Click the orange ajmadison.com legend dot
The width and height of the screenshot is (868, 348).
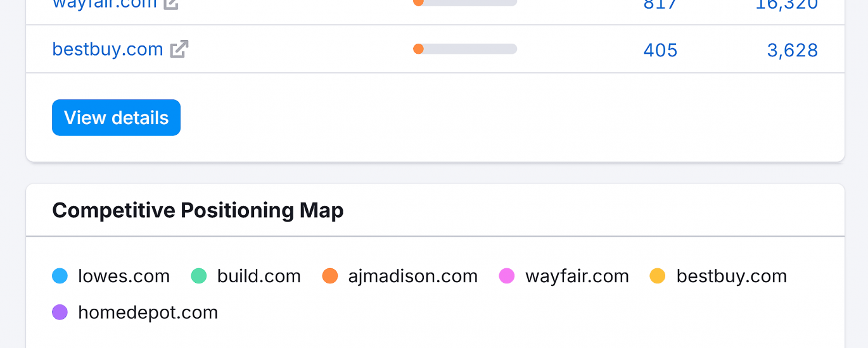[x=330, y=277]
